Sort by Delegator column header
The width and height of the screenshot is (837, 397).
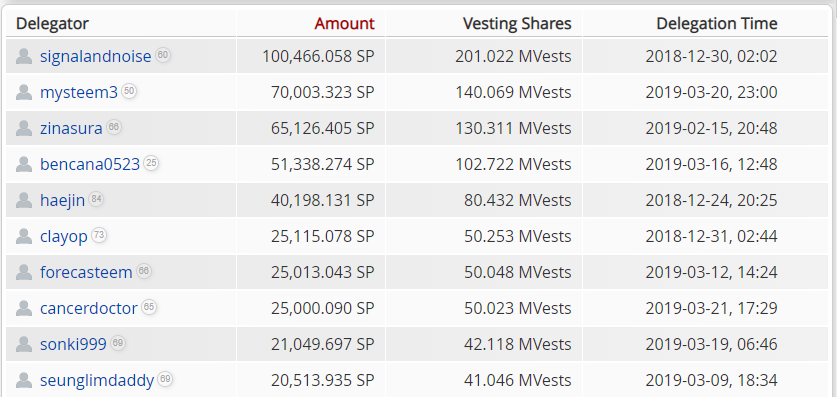tap(52, 23)
